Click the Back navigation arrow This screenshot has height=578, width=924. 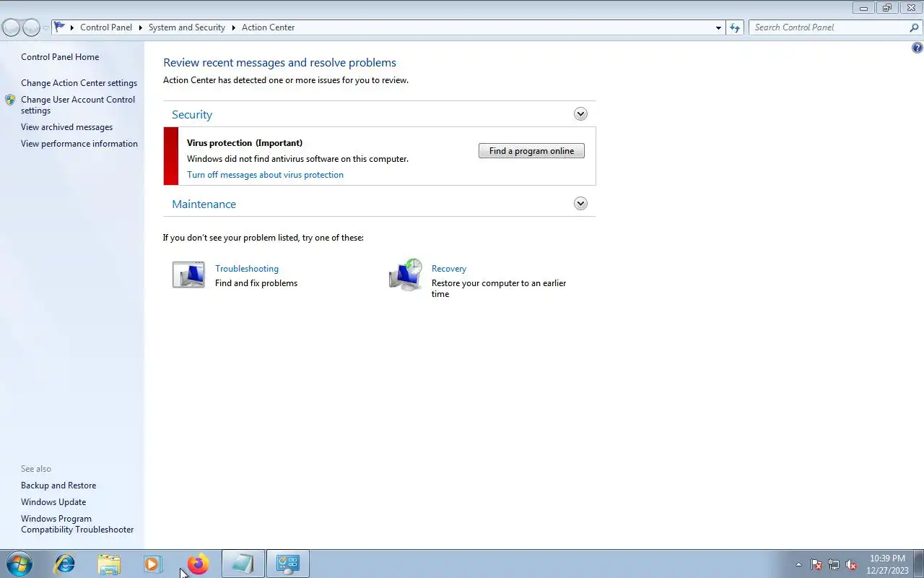[11, 27]
